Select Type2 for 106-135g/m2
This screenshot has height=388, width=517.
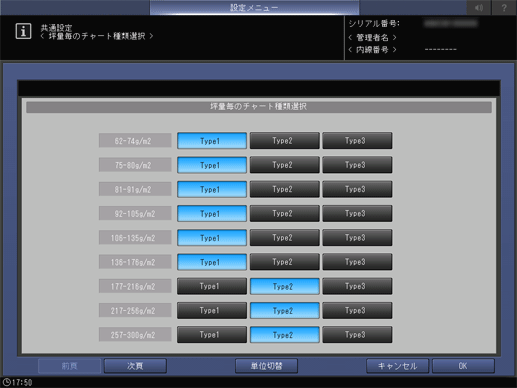click(x=284, y=238)
